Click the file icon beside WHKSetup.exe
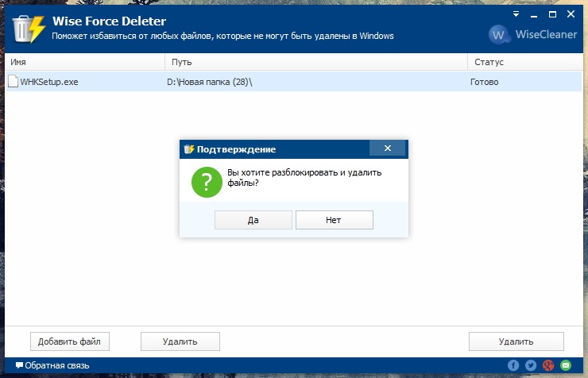588x378 pixels. 14,81
